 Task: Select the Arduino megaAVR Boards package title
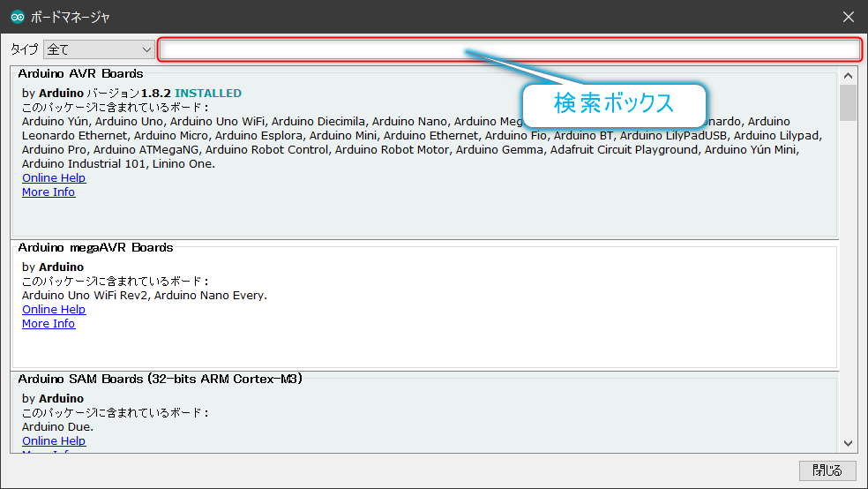[95, 247]
